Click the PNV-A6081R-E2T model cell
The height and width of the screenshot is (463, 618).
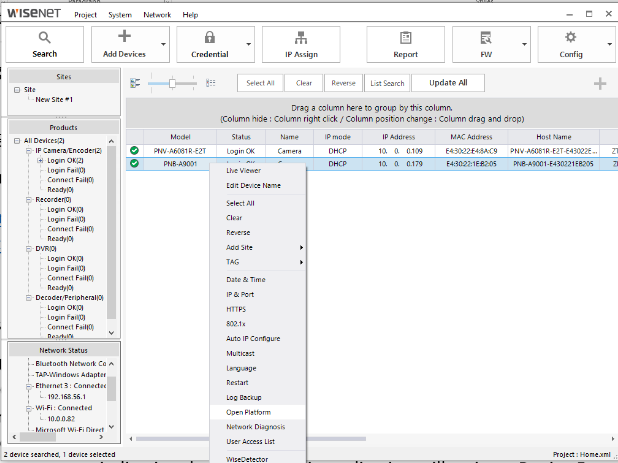coord(180,151)
